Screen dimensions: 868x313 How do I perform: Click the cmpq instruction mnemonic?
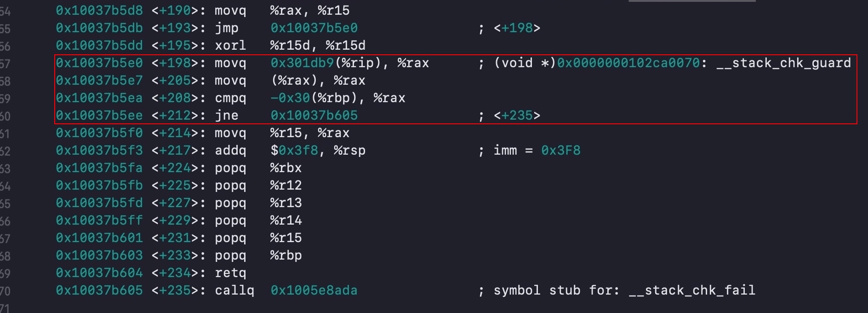(x=230, y=99)
